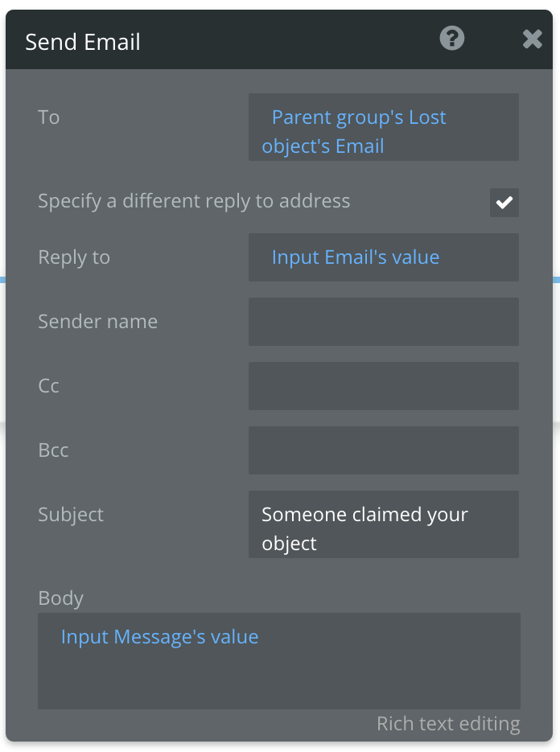560x752 pixels.
Task: Open the Send Email help icon
Action: click(x=451, y=38)
